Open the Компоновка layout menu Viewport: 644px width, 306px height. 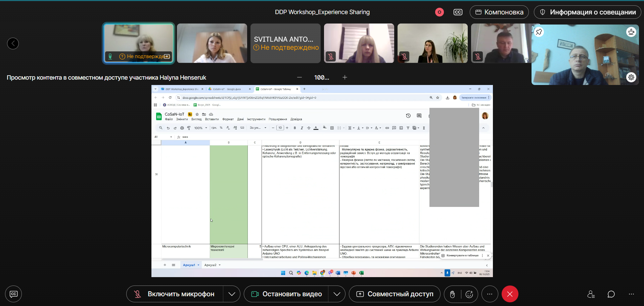[499, 12]
